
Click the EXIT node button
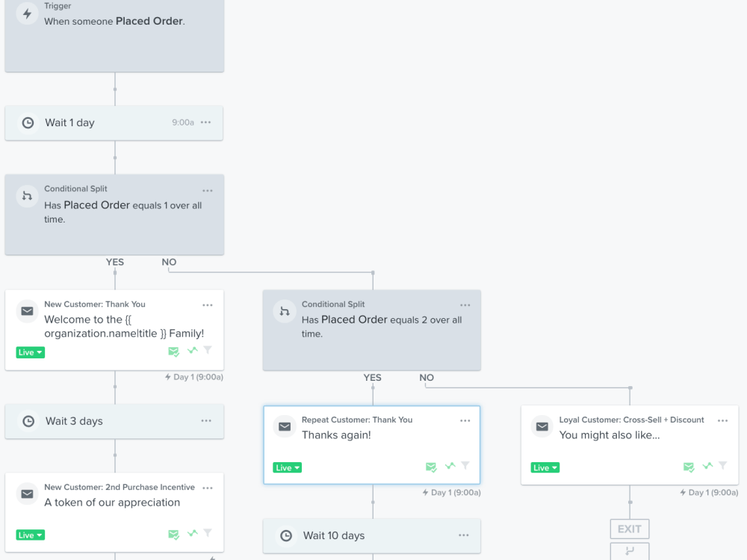click(630, 529)
